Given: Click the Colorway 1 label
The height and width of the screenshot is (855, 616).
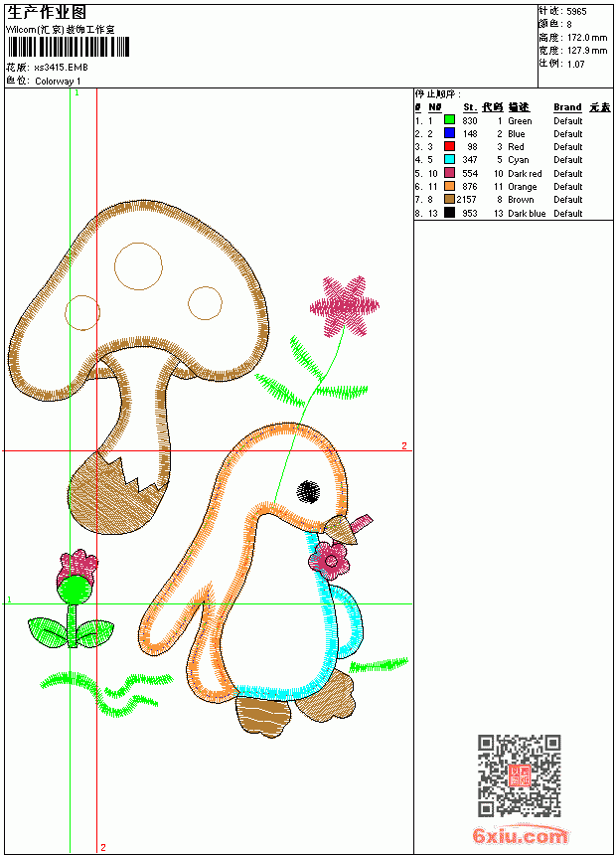Looking at the screenshot, I should (58, 82).
